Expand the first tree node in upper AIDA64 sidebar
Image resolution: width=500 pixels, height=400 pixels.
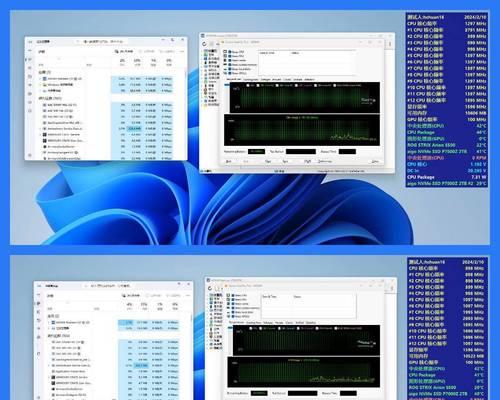point(202,51)
